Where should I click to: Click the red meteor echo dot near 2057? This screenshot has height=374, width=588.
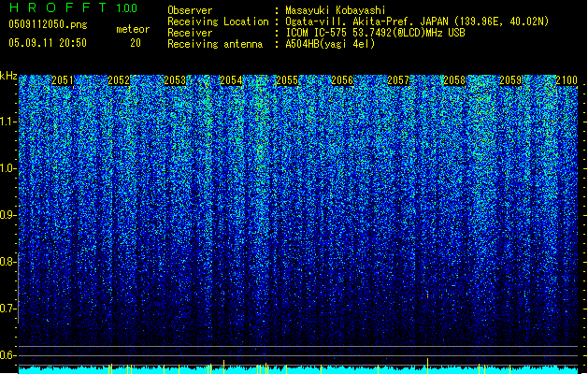(x=427, y=296)
